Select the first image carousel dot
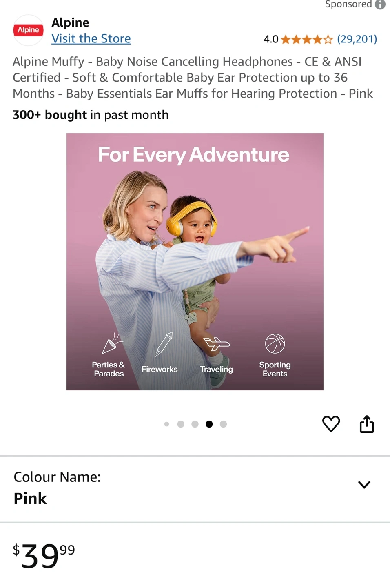Viewport: 390px width, 588px height. pyautogui.click(x=166, y=424)
